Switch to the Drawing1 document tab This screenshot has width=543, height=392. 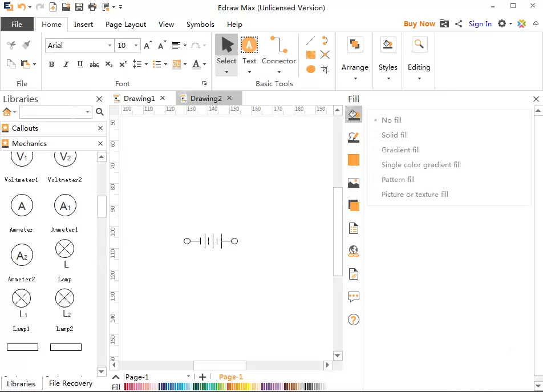tap(139, 99)
